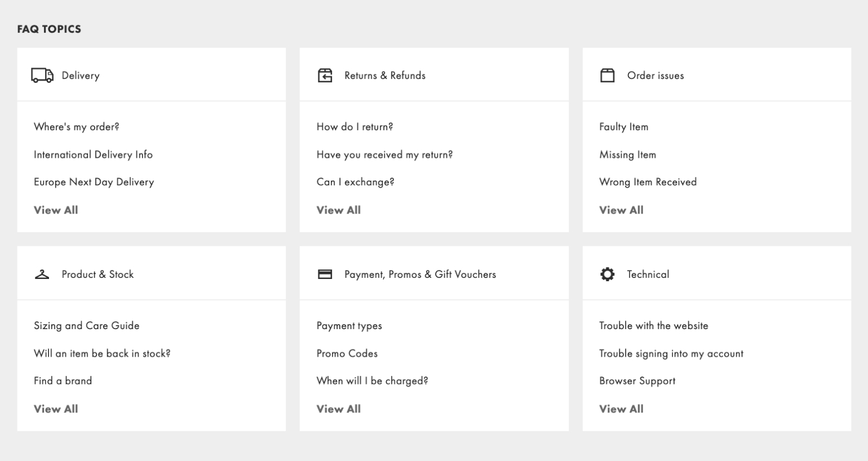
Task: Click the FAQ TOPICS heading text
Action: point(49,29)
